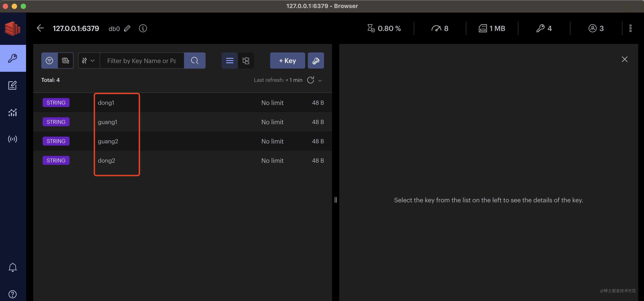Click the bulk actions key icon button

coord(316,61)
